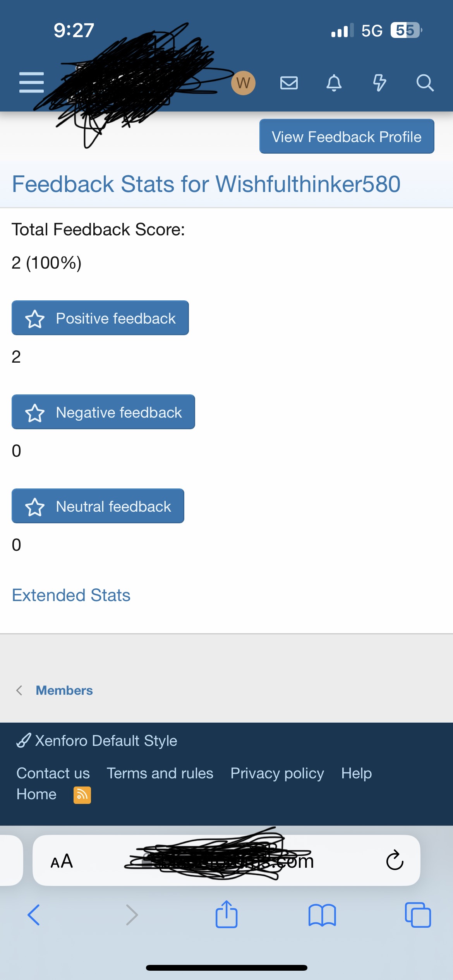Show open tabs in Safari
The height and width of the screenshot is (980, 453).
tap(417, 915)
